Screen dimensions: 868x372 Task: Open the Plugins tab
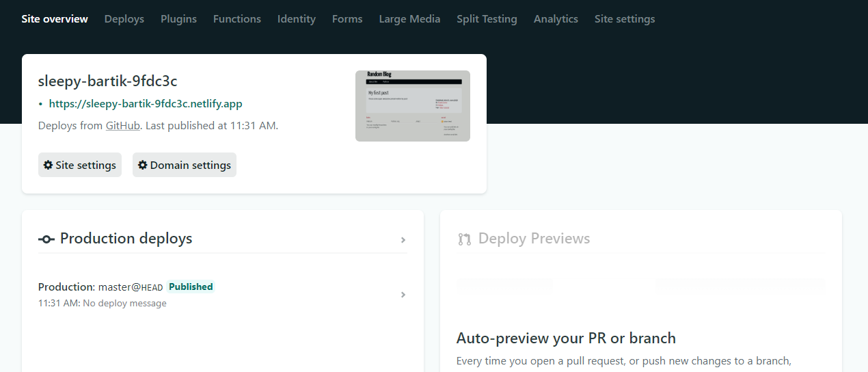(x=178, y=19)
